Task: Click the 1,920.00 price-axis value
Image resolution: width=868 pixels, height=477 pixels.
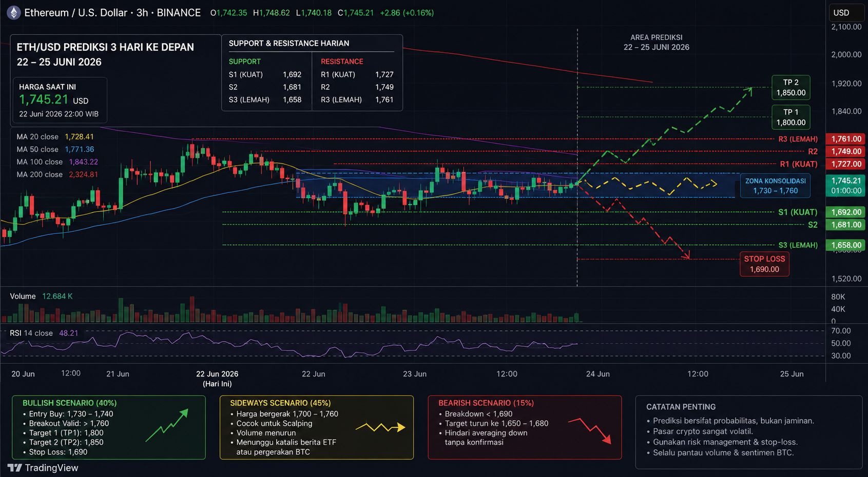Action: click(846, 83)
